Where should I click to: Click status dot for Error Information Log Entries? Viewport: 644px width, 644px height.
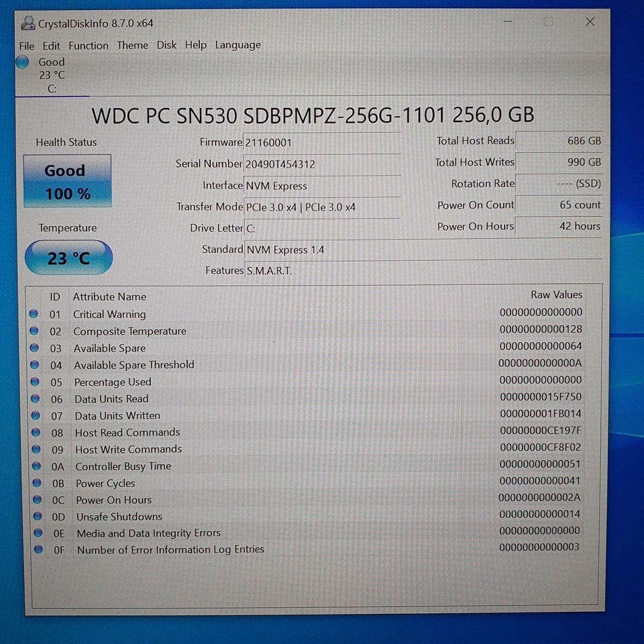[x=39, y=549]
